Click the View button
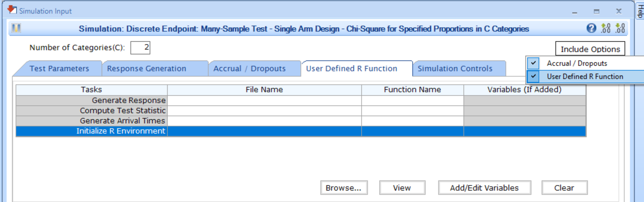 tap(402, 188)
